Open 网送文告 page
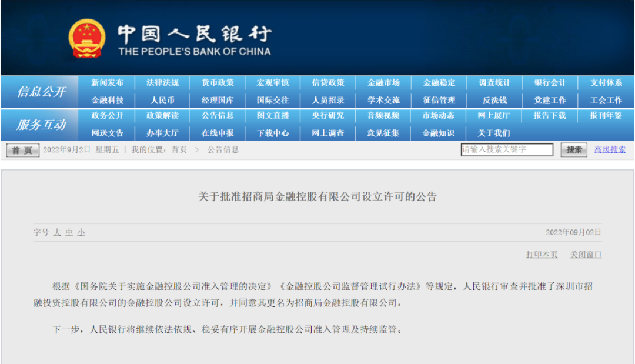The image size is (635, 364). (108, 133)
